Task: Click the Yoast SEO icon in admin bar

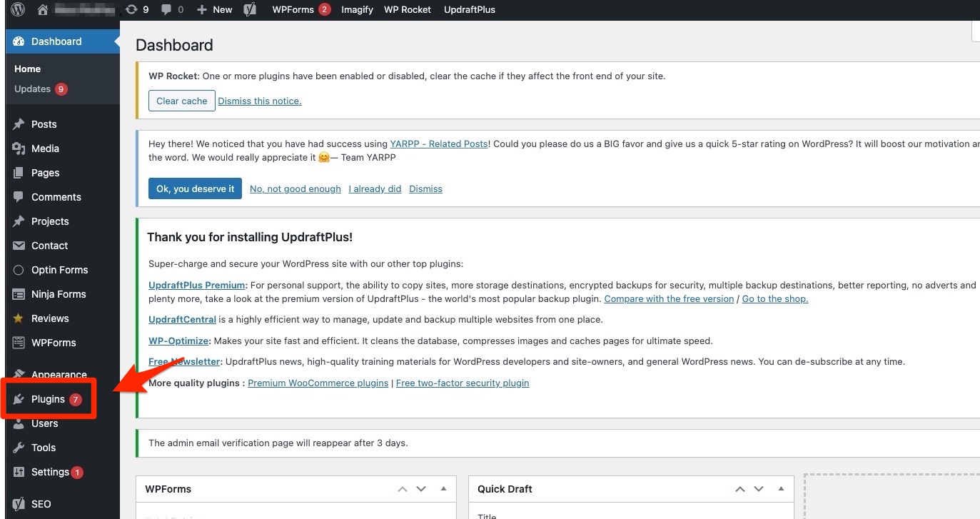Action: 250,9
